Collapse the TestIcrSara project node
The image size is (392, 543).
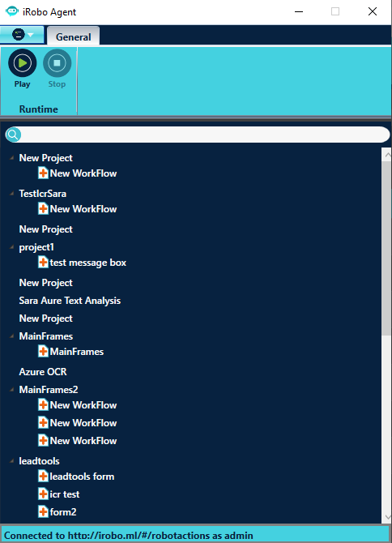click(12, 194)
